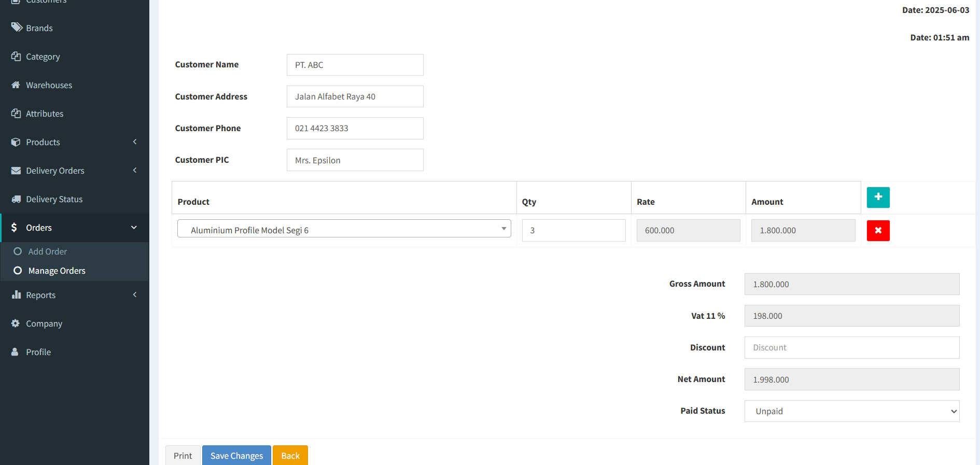
Task: Select the Manage Orders circle option
Action: (x=18, y=271)
